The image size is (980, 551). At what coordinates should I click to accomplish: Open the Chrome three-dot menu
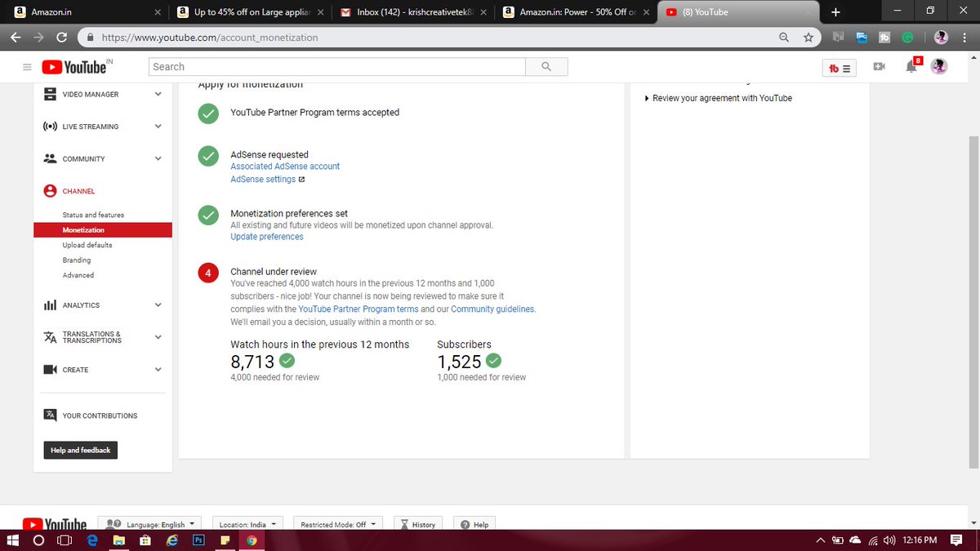point(964,38)
